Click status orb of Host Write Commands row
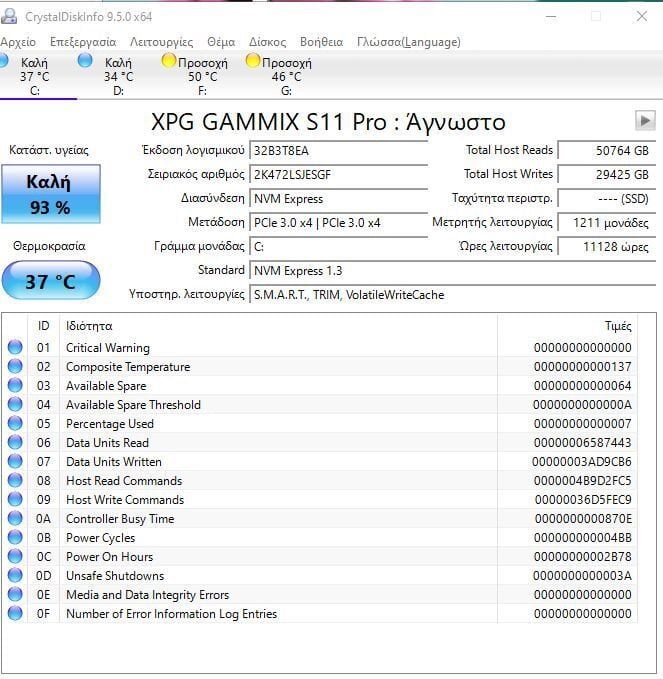Viewport: 663px width, 679px height. coord(15,499)
